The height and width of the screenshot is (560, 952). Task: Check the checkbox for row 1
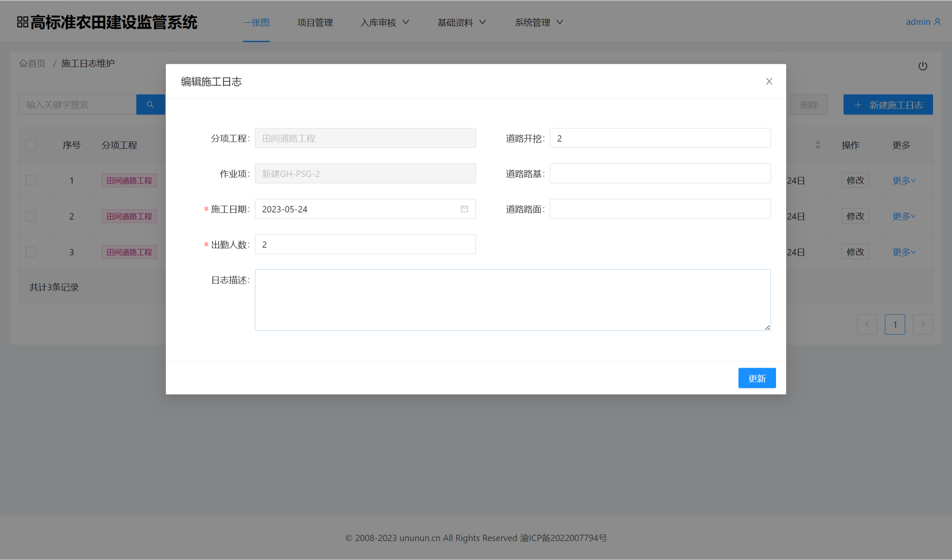point(31,180)
